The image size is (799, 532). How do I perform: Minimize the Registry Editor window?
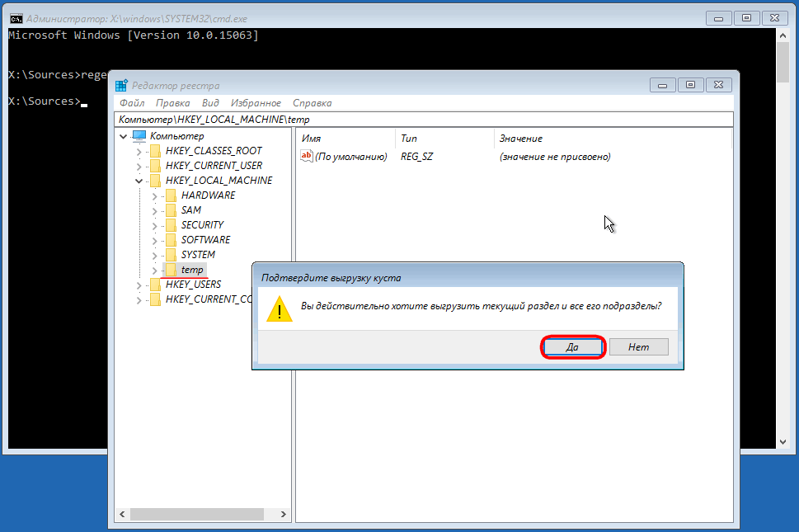tap(662, 85)
